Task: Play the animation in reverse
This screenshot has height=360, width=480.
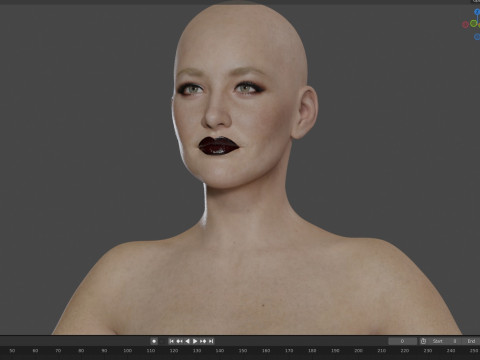Action: (x=187, y=341)
